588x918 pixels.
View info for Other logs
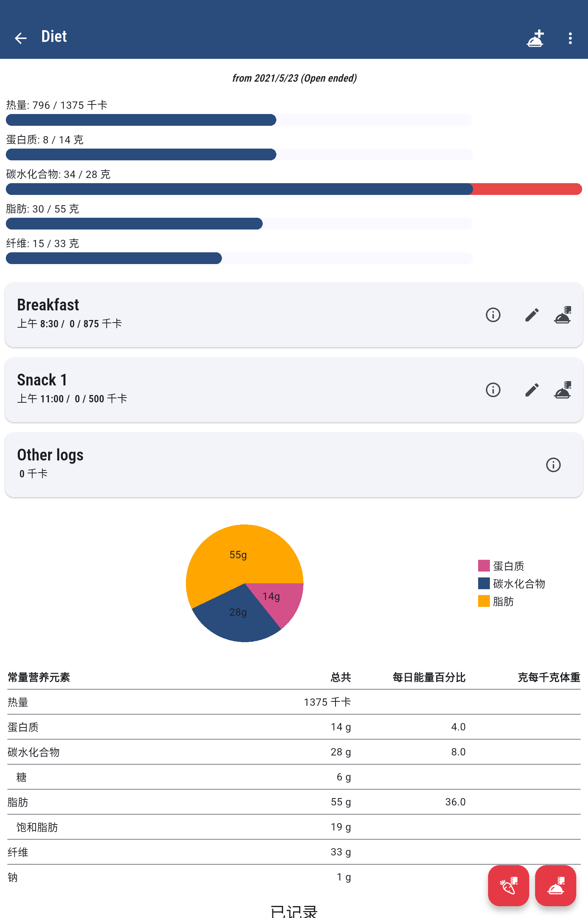(553, 465)
